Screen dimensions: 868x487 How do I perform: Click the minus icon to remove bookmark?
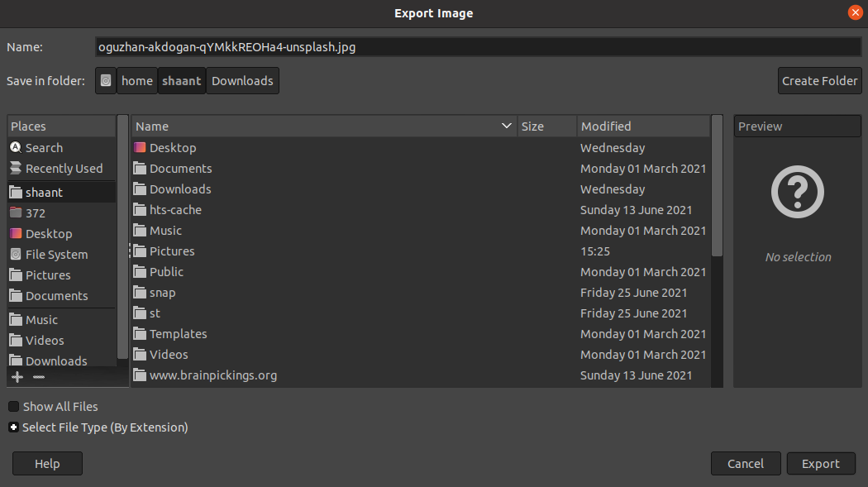tap(39, 377)
